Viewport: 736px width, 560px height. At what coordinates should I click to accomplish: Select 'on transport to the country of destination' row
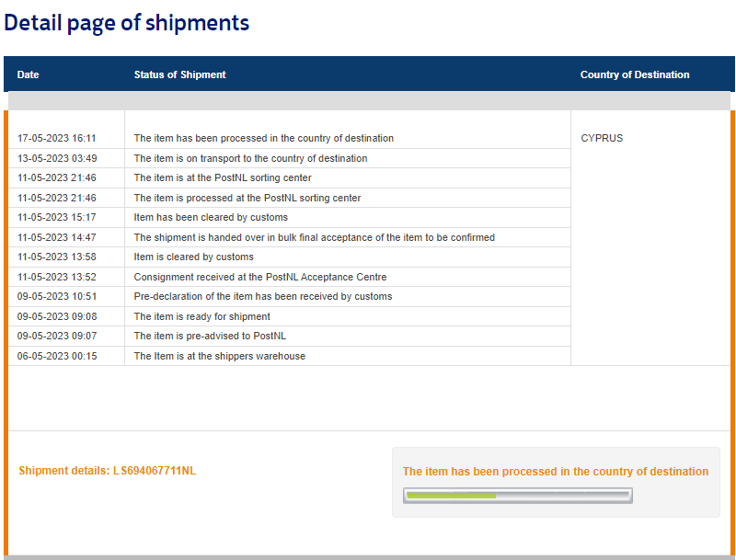(x=250, y=158)
